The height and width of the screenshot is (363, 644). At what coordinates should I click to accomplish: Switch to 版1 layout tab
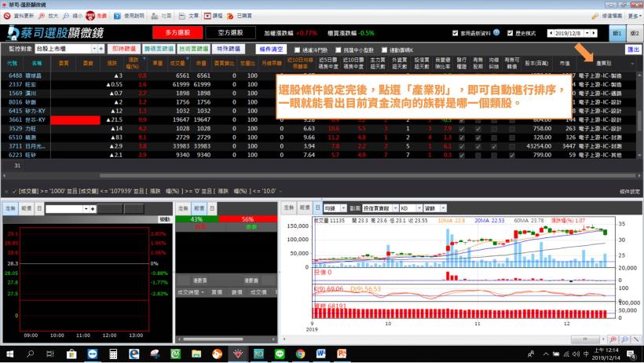tap(617, 33)
